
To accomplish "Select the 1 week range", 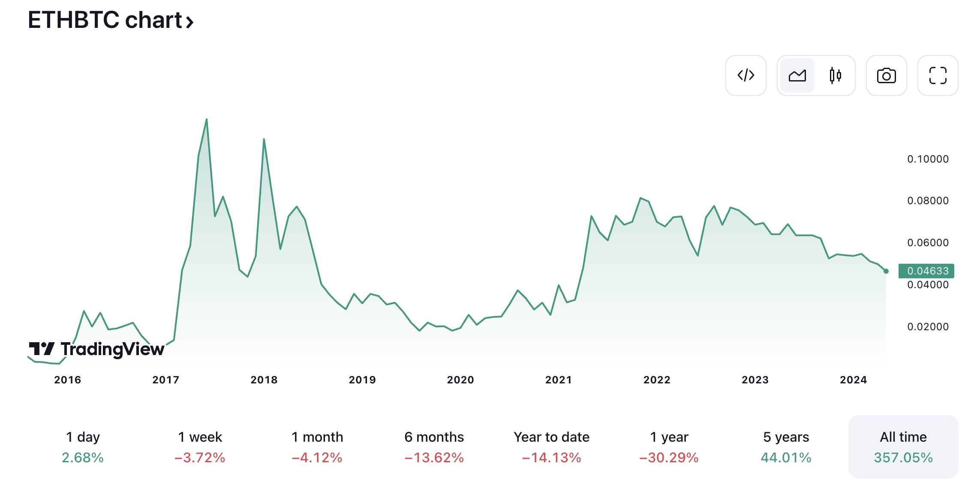I will pyautogui.click(x=200, y=447).
